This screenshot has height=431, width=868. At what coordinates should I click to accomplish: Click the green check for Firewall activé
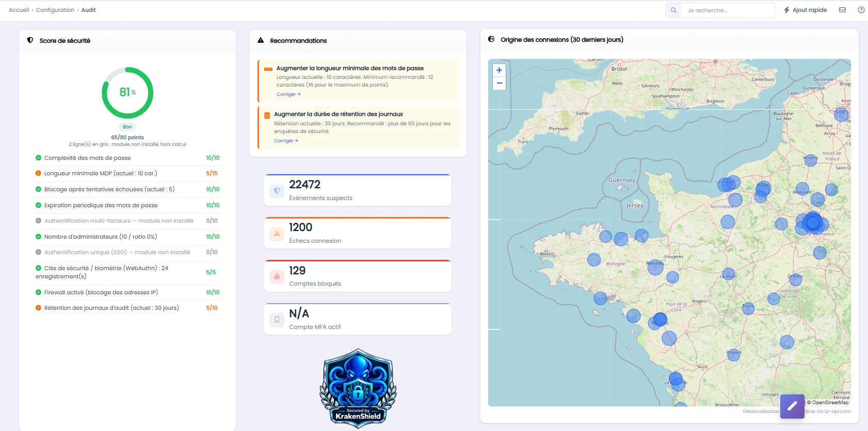point(38,292)
